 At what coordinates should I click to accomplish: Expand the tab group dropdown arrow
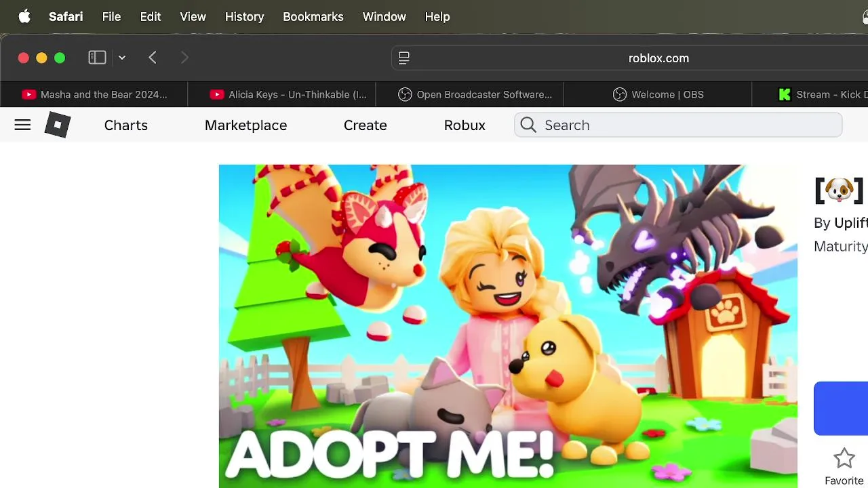[122, 58]
